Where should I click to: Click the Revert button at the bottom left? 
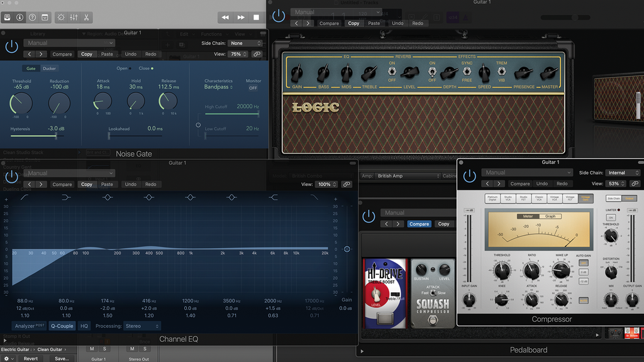coord(30,358)
